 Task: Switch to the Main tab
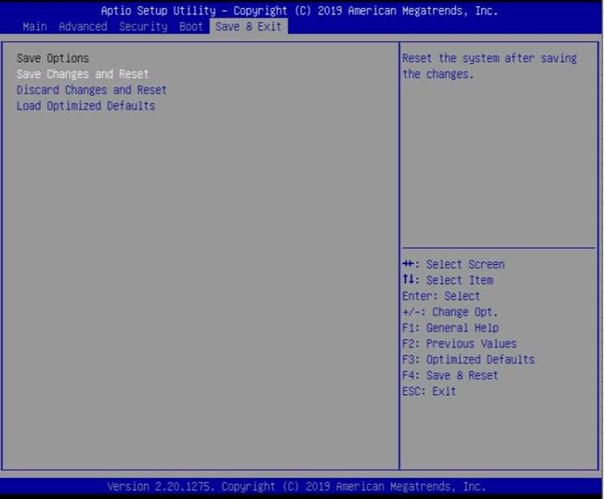35,26
